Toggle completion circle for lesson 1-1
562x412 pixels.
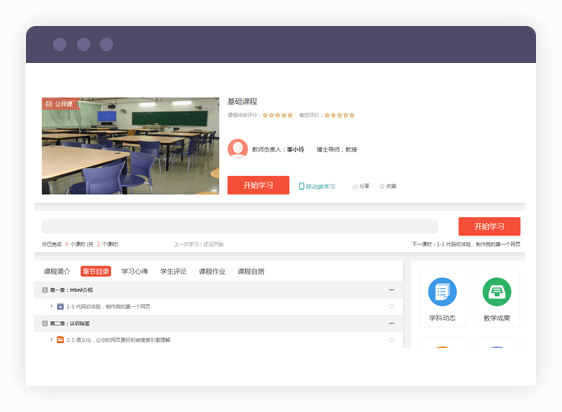coord(391,306)
